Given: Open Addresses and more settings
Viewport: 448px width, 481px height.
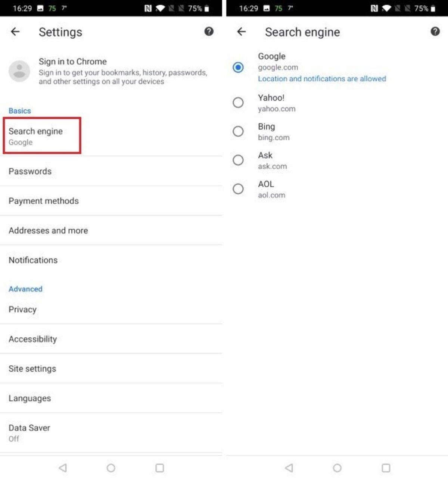Looking at the screenshot, I should click(48, 230).
